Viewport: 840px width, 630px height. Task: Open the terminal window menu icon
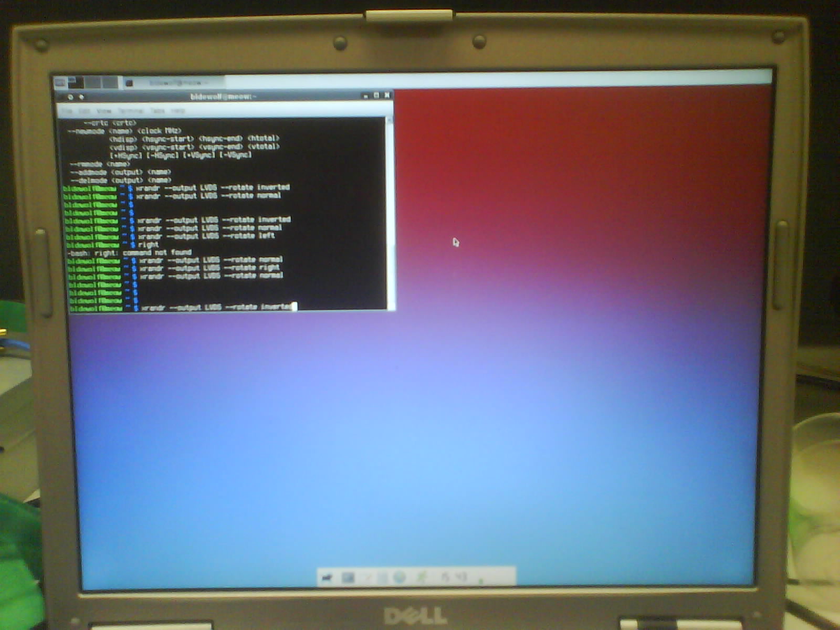click(x=70, y=97)
